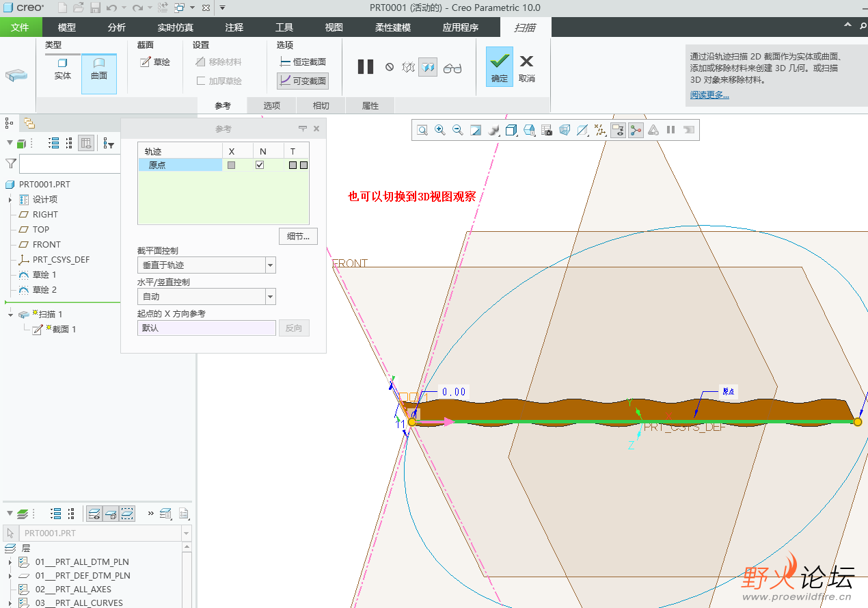Expand the 01__PRT_ALL_DTM_PLN layer

pos(10,562)
